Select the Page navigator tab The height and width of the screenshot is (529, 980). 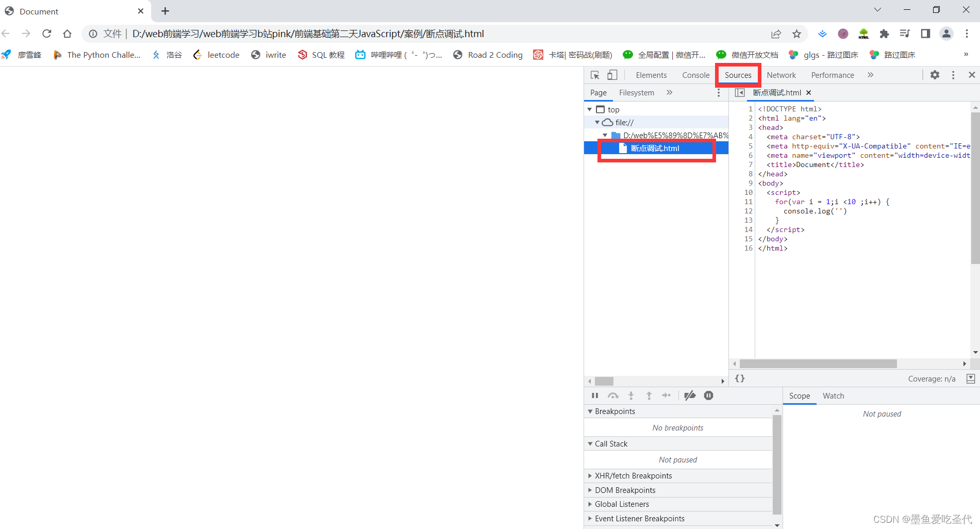pos(598,93)
